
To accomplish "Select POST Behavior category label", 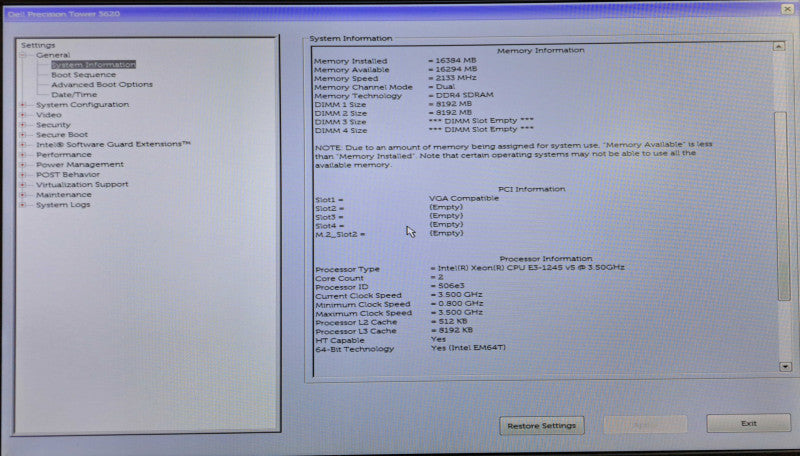I will click(68, 174).
